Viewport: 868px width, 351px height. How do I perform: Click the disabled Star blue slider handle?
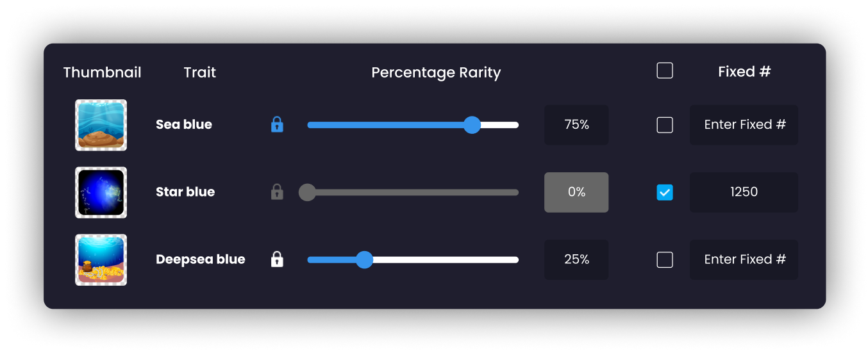(307, 192)
